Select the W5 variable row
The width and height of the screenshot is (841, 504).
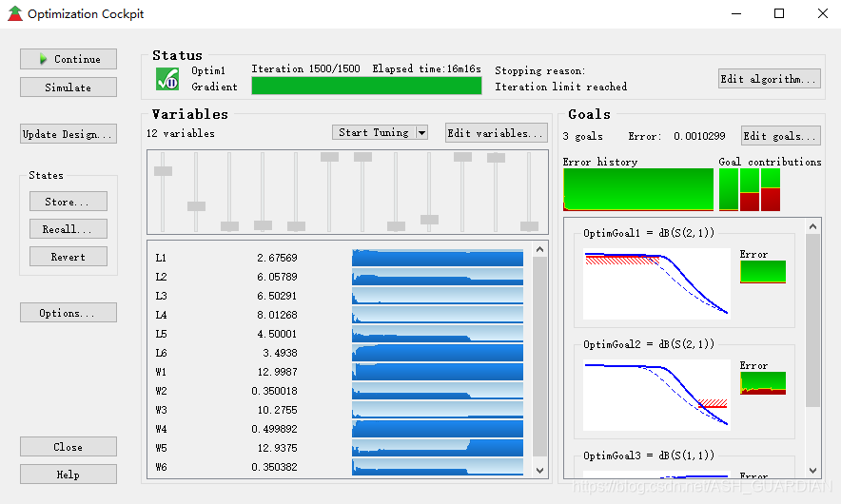tap(340, 448)
